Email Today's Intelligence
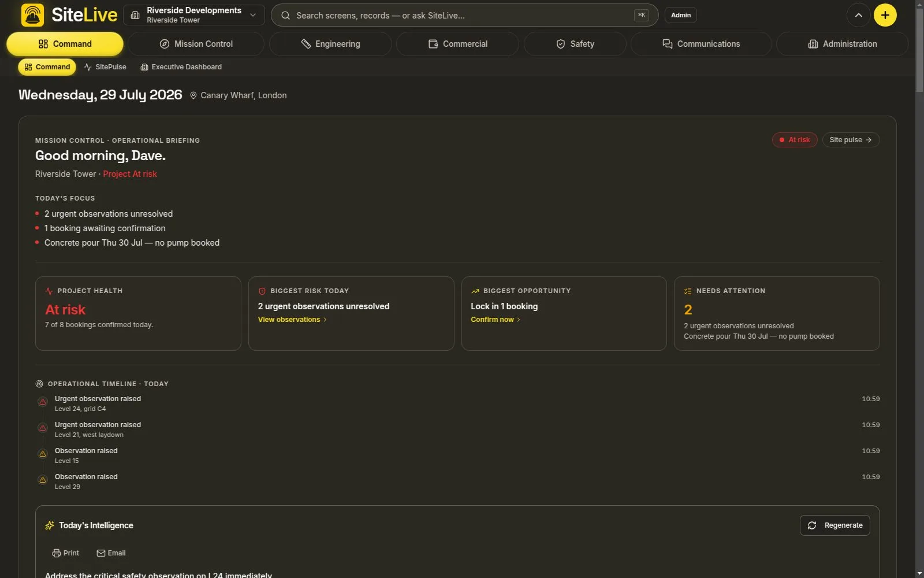Image resolution: width=924 pixels, height=578 pixels. (111, 553)
